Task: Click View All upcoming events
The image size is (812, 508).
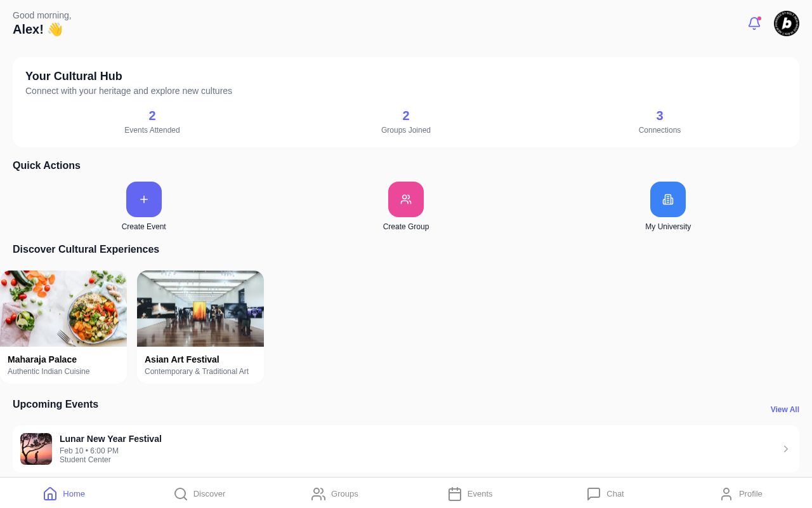Action: pos(785,410)
